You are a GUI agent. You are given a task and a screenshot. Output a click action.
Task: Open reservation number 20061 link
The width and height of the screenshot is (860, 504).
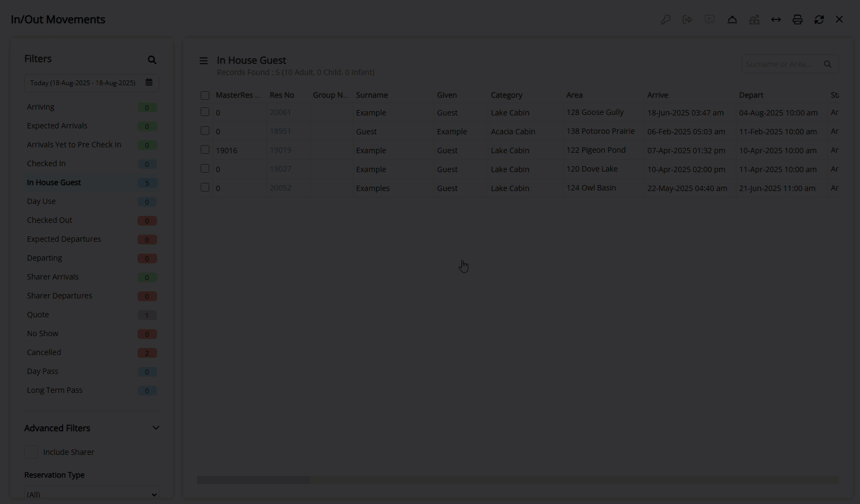281,112
